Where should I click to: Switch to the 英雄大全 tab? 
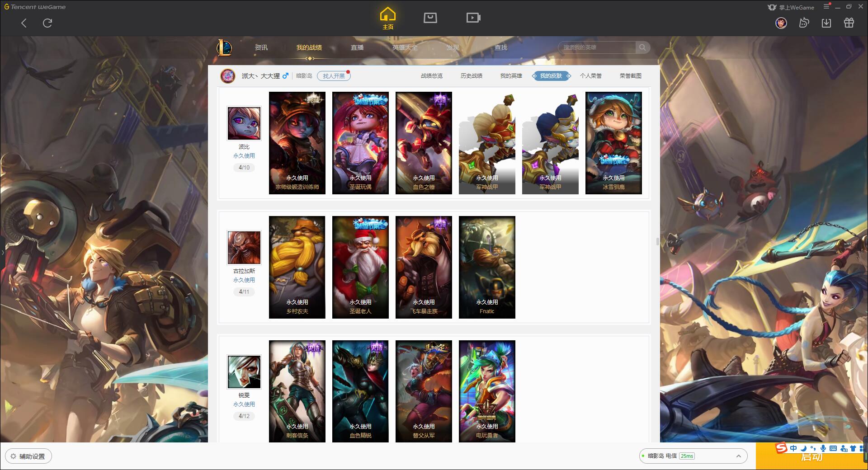point(405,47)
